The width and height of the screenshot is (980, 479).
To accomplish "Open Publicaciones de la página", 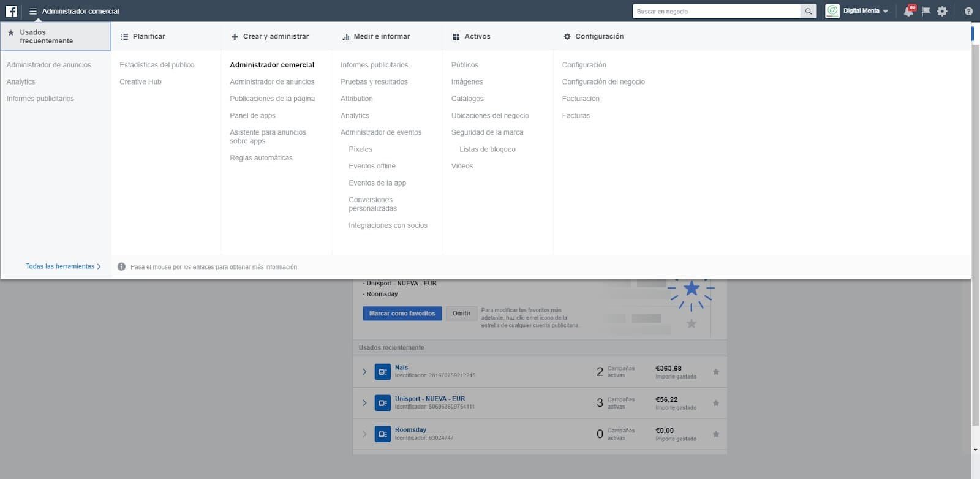I will [273, 99].
